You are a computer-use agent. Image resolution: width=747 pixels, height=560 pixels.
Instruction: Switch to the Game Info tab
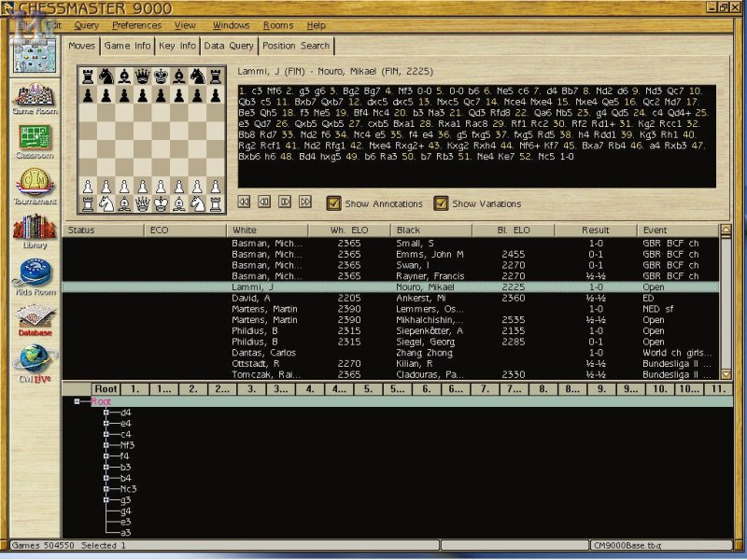pos(127,45)
